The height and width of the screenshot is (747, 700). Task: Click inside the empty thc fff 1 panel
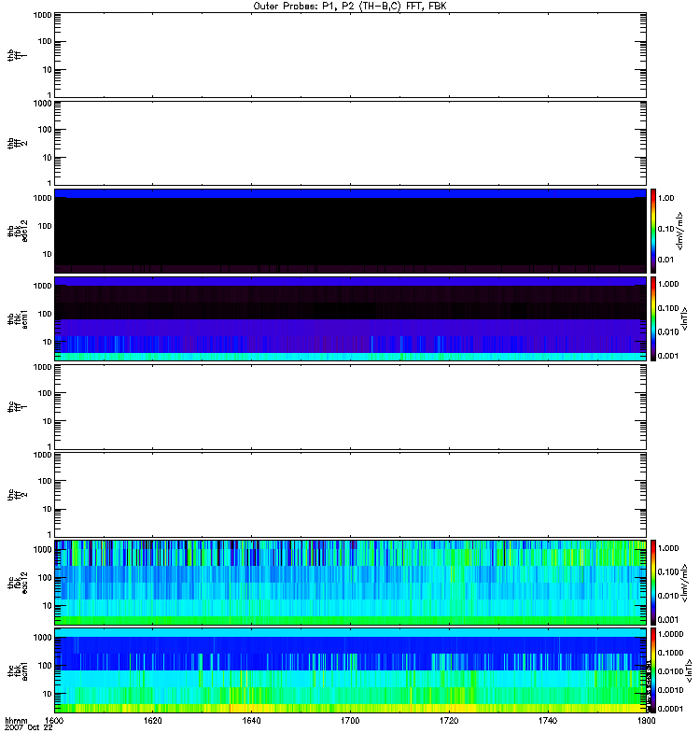pos(349,406)
